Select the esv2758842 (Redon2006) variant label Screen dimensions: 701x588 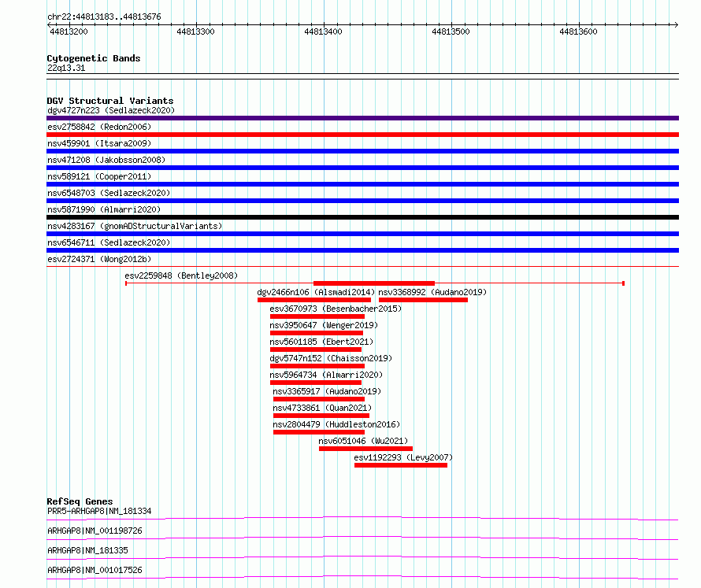[x=99, y=127]
